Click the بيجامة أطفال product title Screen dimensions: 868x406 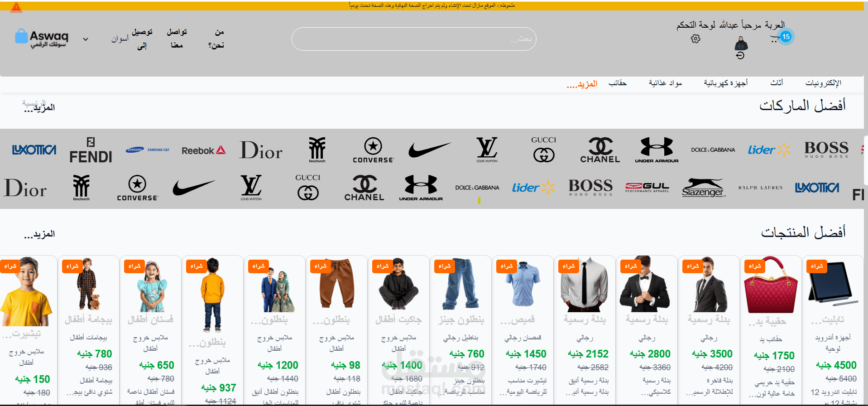[x=88, y=319]
